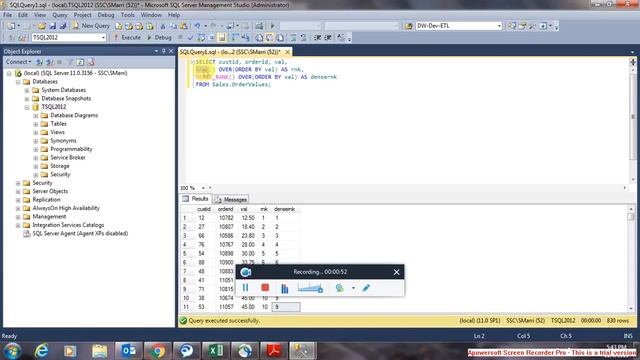
Task: Click the Debug button
Action: coord(159,38)
